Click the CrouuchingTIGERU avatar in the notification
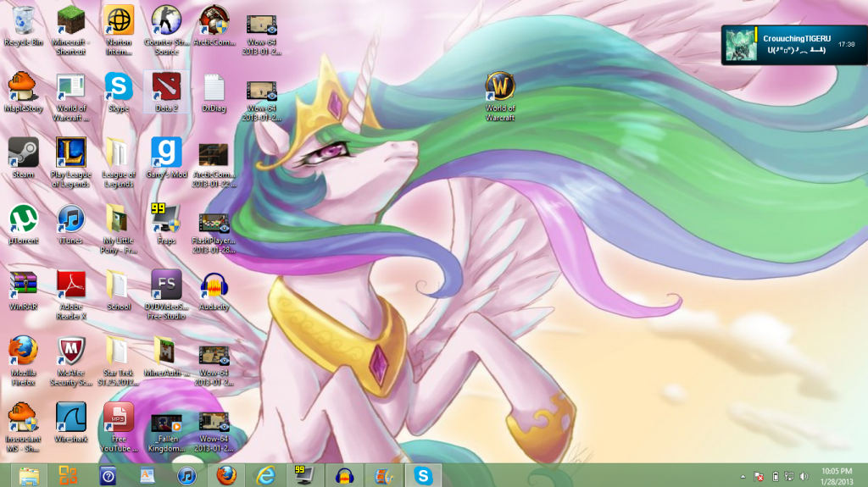Image resolution: width=868 pixels, height=487 pixels. [x=741, y=46]
